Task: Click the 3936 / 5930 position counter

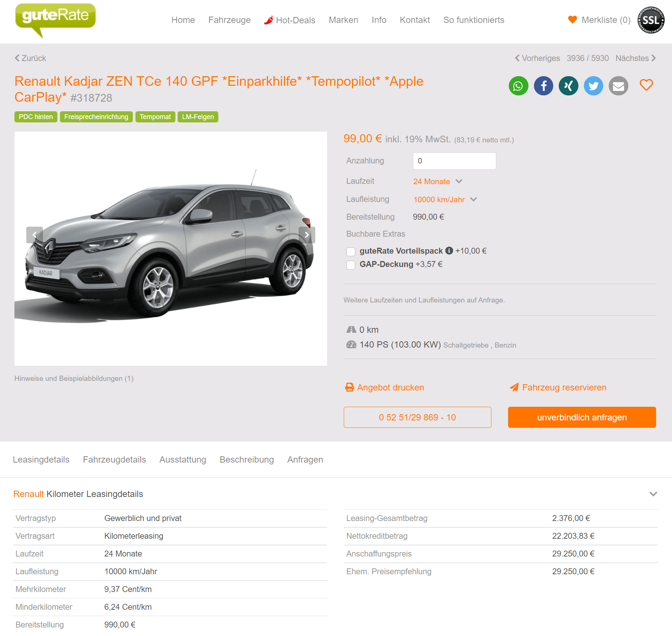Action: pos(588,58)
